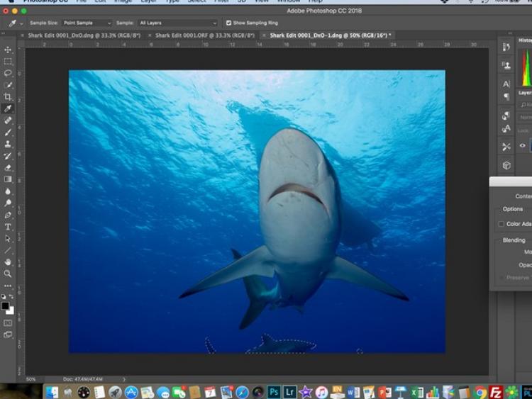
Task: Select the Eraser tool
Action: click(8, 168)
